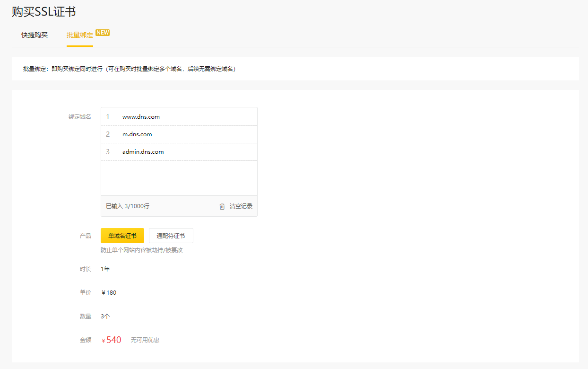Click the 无可用优惠 text
Screen dimensions: 588x369
[145, 340]
